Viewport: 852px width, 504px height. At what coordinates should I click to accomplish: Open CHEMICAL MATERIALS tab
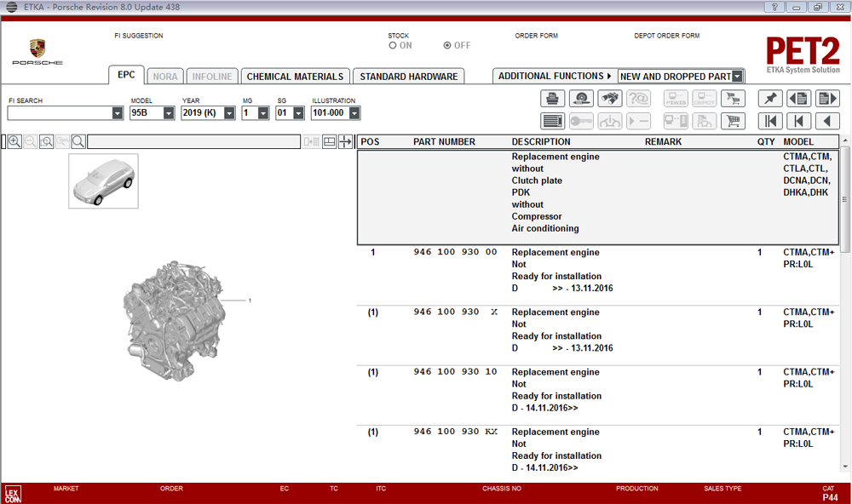(295, 77)
